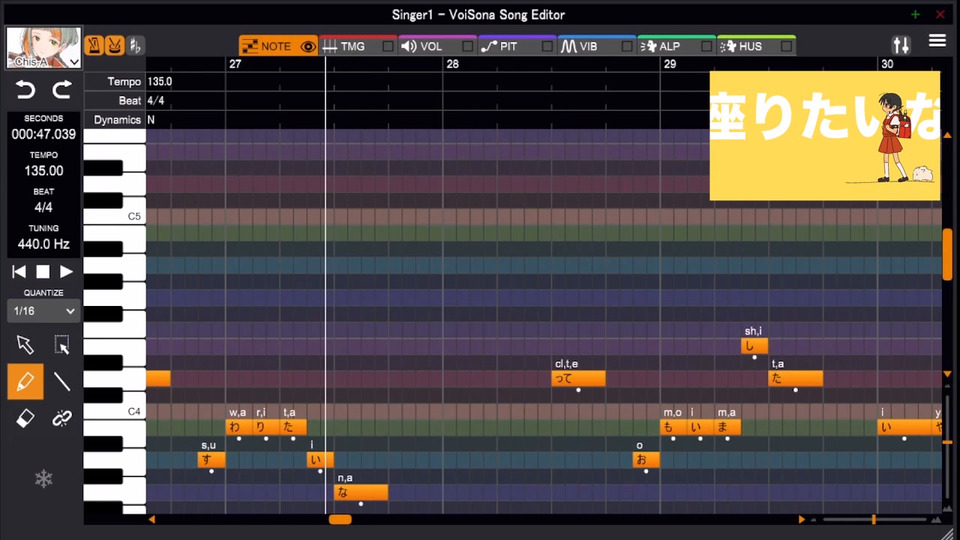Select the Eraser tool
960x540 pixels.
point(25,418)
